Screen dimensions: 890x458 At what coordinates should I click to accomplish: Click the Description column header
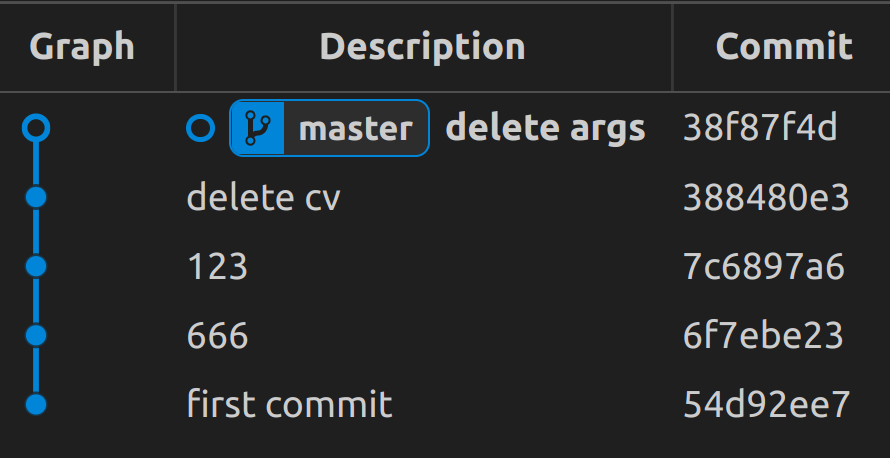(423, 47)
